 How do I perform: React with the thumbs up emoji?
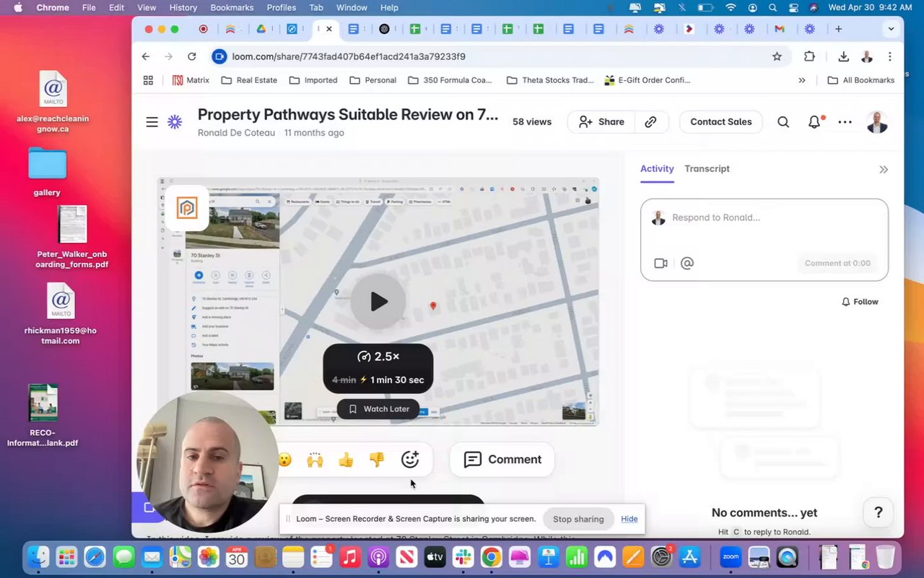[346, 460]
